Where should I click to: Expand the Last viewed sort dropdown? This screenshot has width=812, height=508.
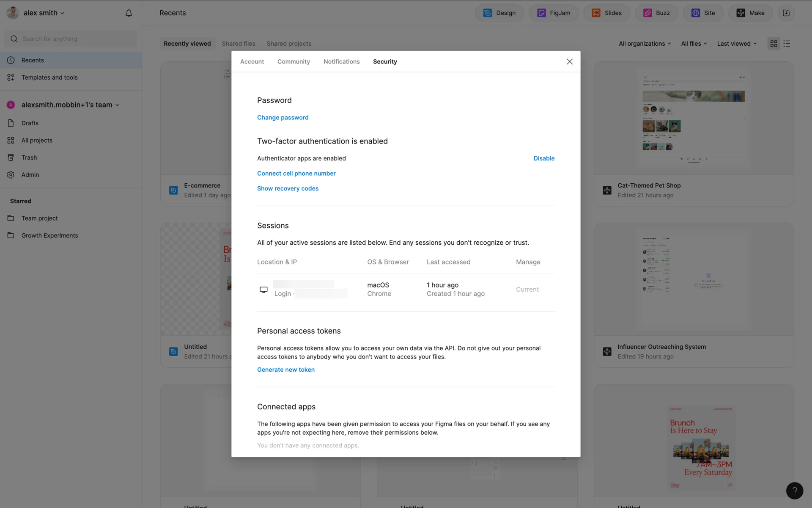coord(736,44)
